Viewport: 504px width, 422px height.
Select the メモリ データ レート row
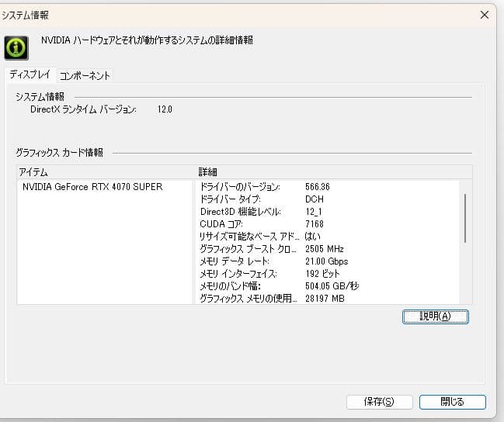click(x=327, y=261)
